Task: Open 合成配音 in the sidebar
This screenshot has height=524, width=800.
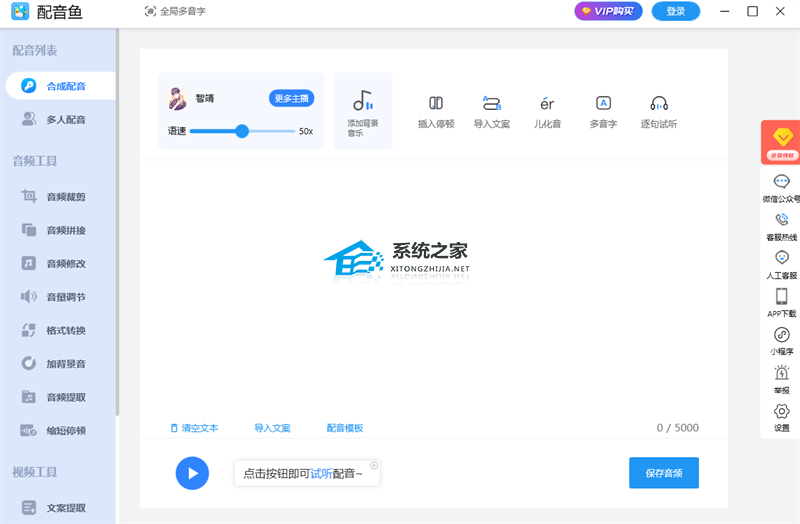Action: pyautogui.click(x=60, y=86)
